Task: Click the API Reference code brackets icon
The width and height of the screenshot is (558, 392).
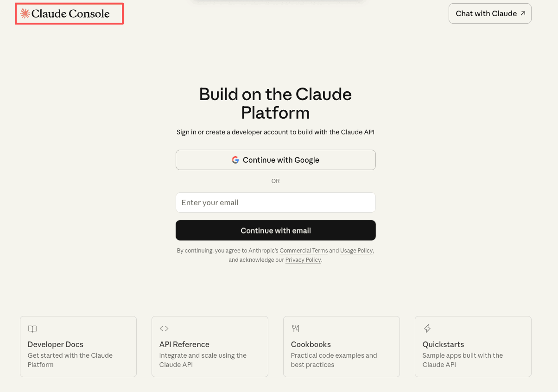Action: click(x=164, y=328)
